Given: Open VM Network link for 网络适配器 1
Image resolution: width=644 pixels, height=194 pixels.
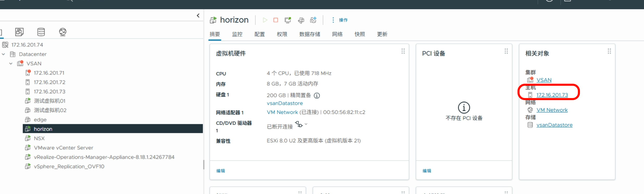Looking at the screenshot, I should pyautogui.click(x=282, y=112).
